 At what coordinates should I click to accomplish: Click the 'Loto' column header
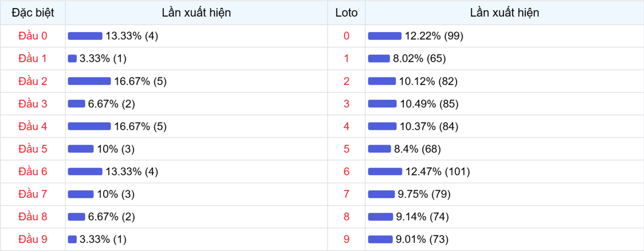tap(346, 12)
